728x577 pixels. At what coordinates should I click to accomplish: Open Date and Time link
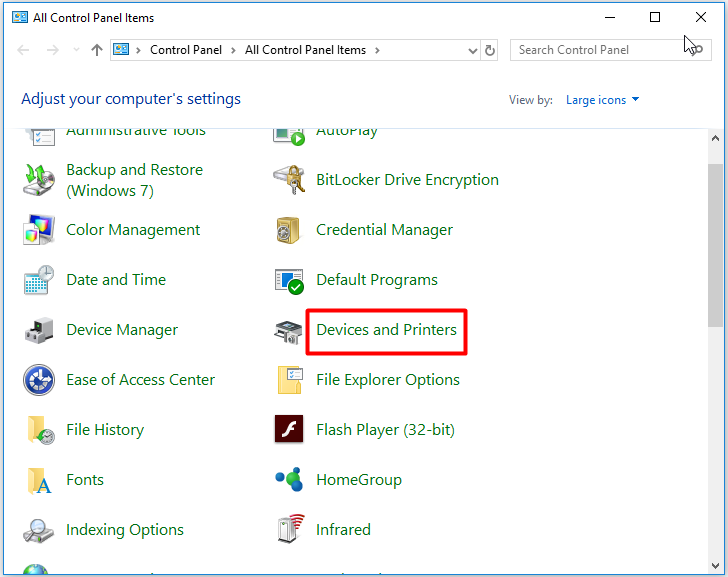click(116, 280)
